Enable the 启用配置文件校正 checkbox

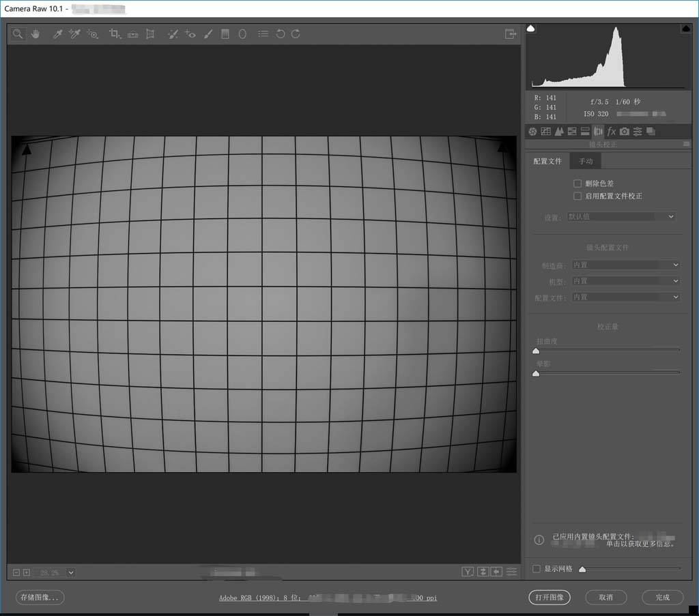click(577, 196)
